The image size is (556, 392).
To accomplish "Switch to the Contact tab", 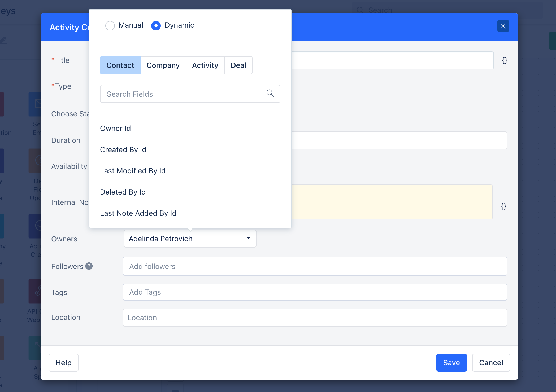I will (120, 65).
